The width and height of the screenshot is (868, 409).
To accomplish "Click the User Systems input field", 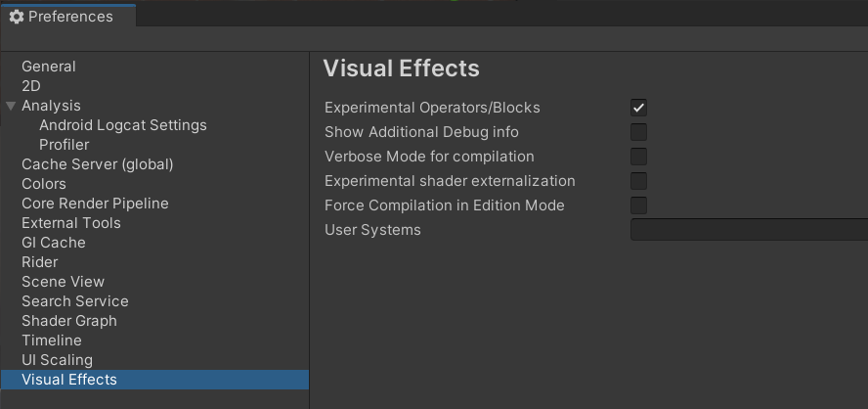I will pyautogui.click(x=748, y=230).
